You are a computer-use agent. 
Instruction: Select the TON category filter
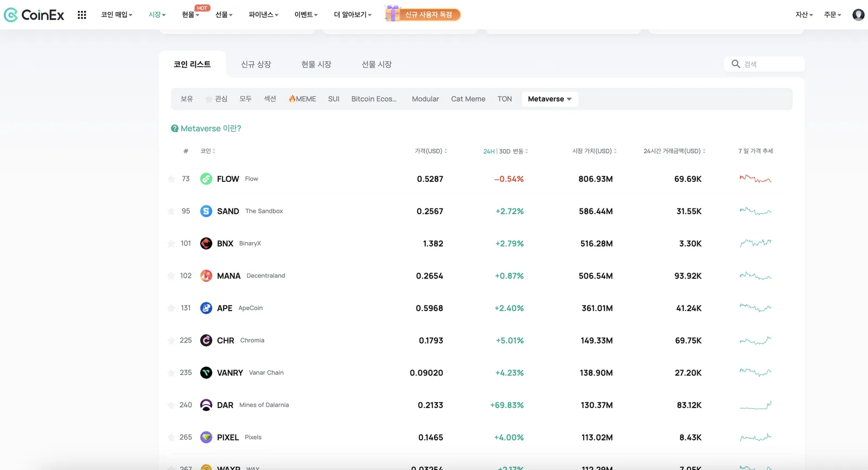[505, 99]
